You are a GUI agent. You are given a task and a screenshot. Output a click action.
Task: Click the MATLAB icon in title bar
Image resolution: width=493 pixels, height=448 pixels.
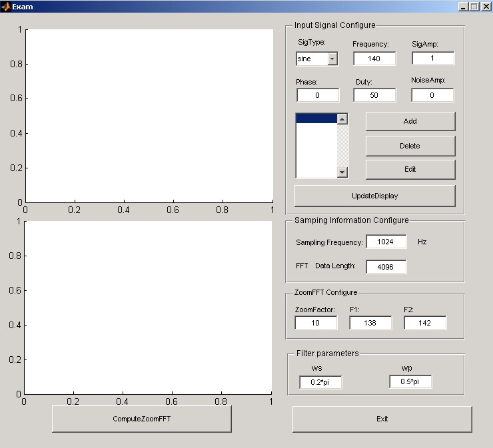click(5, 7)
